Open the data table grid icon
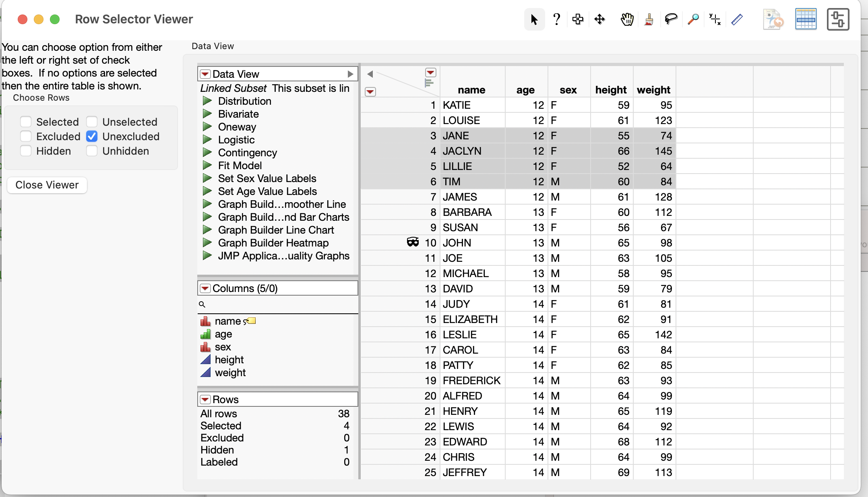 (806, 19)
